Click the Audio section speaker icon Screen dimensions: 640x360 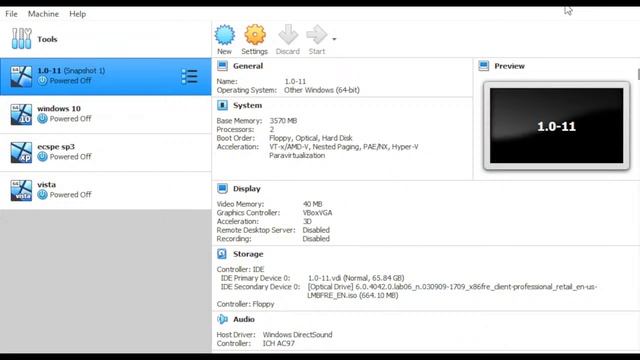click(x=222, y=319)
